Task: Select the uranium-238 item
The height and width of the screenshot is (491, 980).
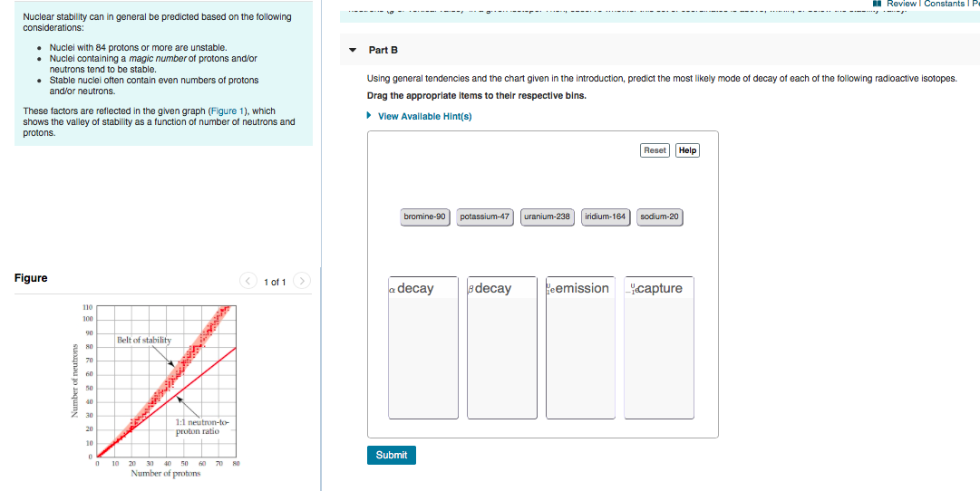Action: pyautogui.click(x=547, y=217)
